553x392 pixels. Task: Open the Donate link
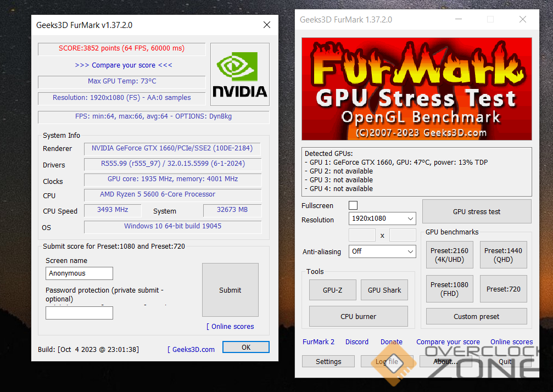pos(392,342)
